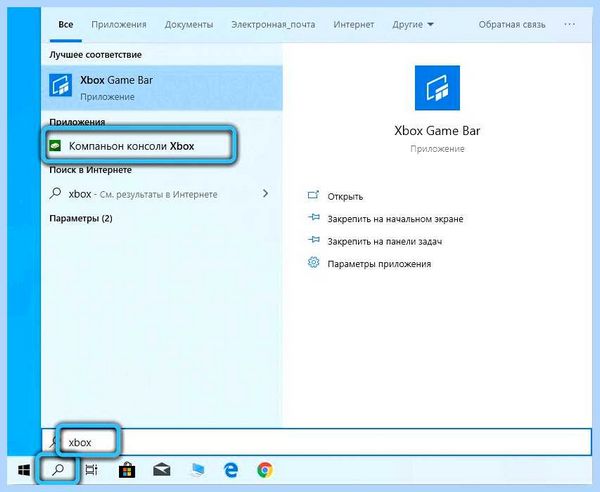Click the large Xbox Game Bar tile icon
The height and width of the screenshot is (492, 600).
[x=437, y=88]
